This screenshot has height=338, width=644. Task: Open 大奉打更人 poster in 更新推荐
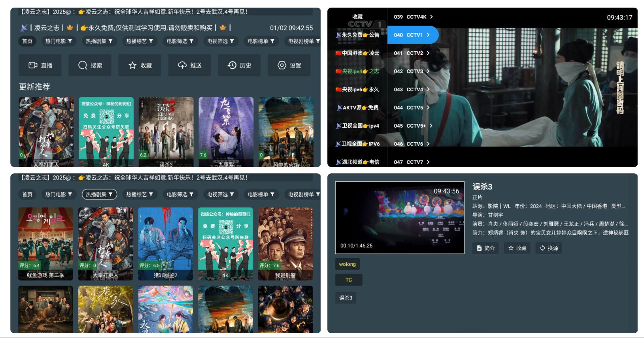tap(46, 132)
